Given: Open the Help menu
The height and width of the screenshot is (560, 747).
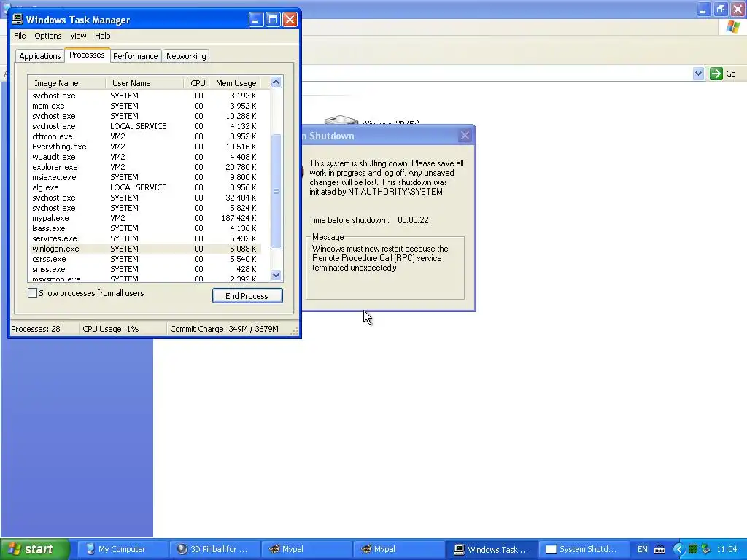Looking at the screenshot, I should click(102, 36).
